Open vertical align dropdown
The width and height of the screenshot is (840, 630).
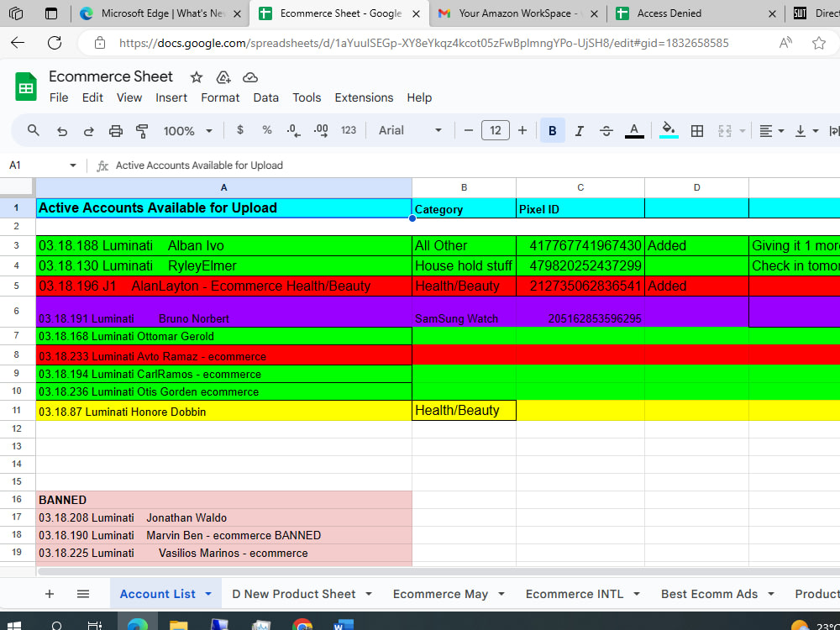pyautogui.click(x=806, y=131)
